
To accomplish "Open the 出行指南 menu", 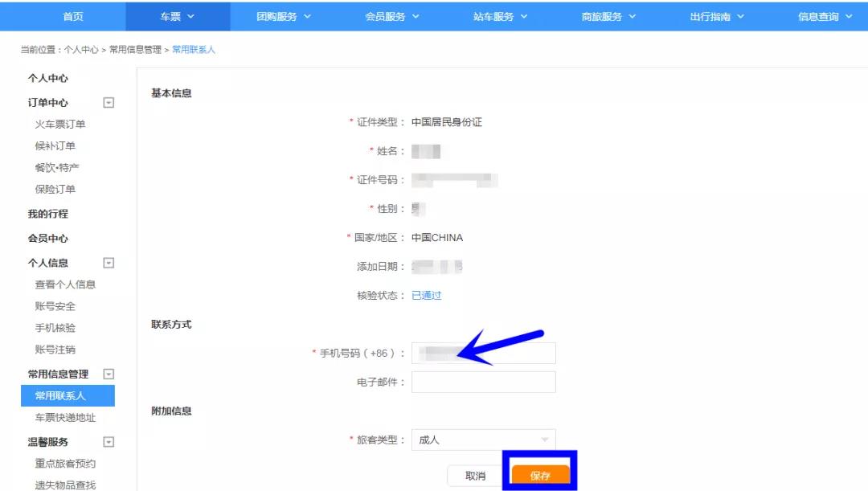I will coord(717,17).
